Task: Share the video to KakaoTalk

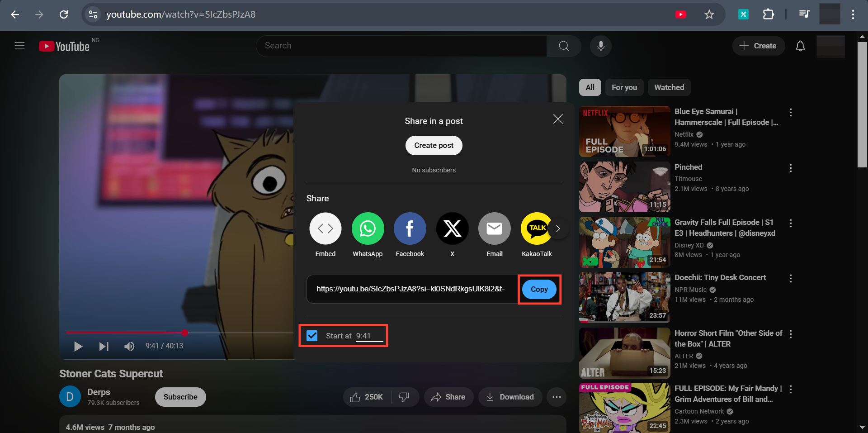Action: coord(537,235)
